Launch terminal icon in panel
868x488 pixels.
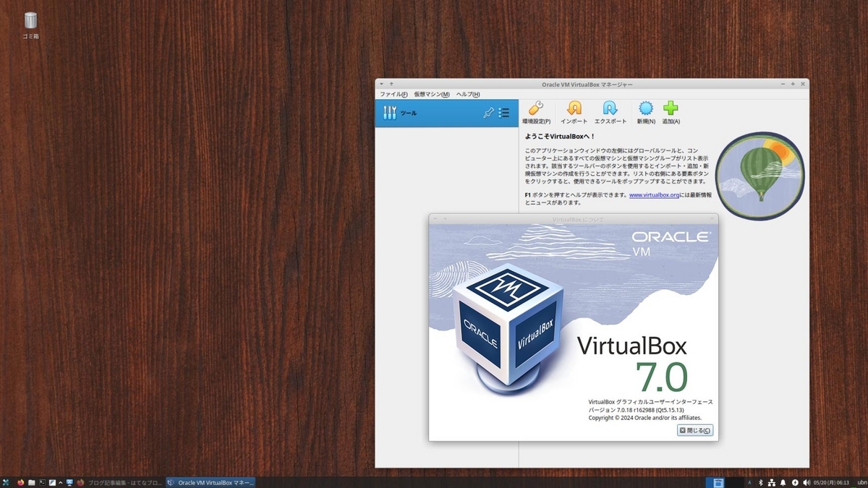point(42,482)
